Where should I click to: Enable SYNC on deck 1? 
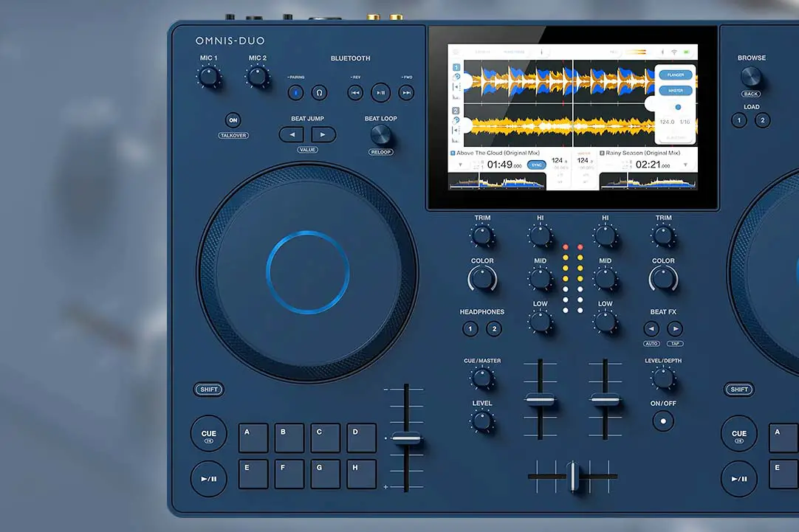[536, 165]
